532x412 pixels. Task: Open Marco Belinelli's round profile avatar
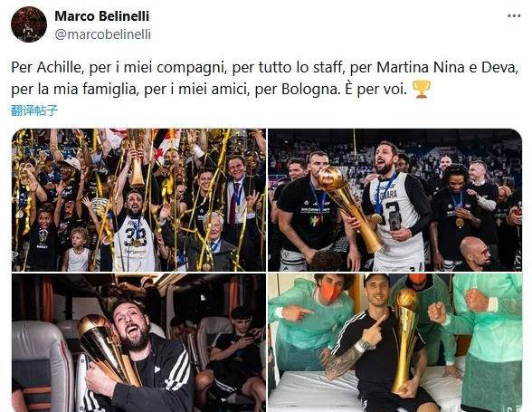(29, 24)
